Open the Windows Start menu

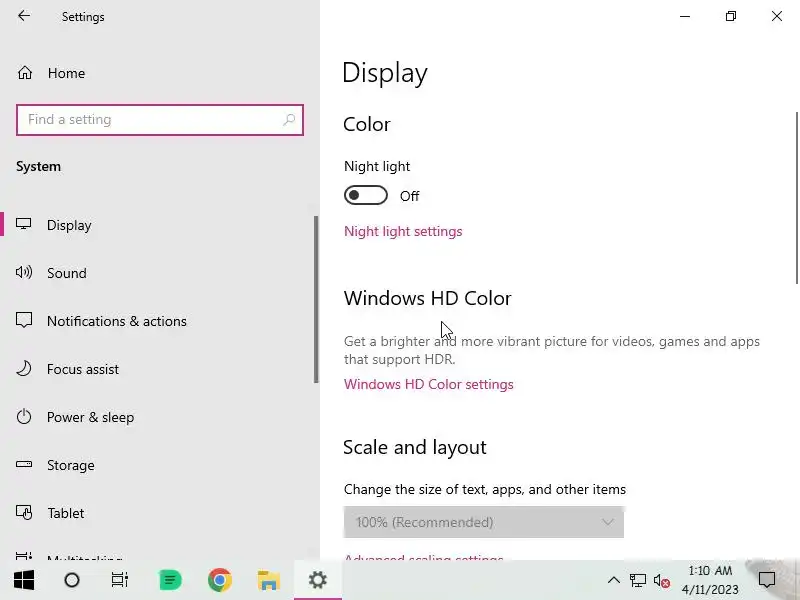[x=23, y=580]
